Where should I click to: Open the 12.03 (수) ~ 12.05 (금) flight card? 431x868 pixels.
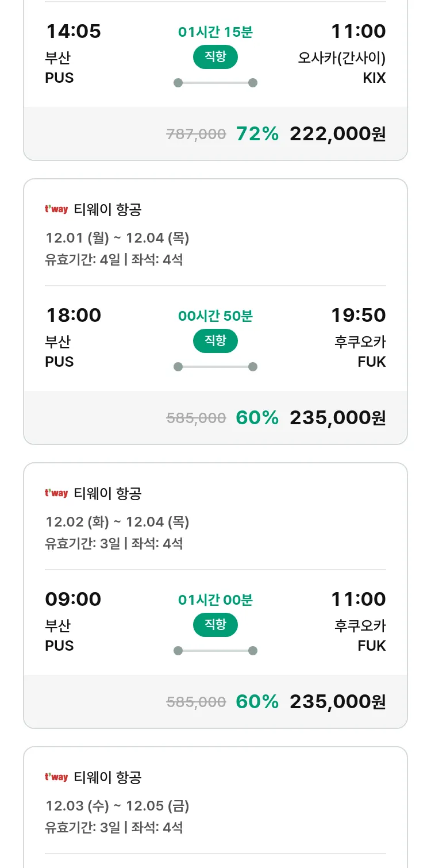[x=117, y=806]
